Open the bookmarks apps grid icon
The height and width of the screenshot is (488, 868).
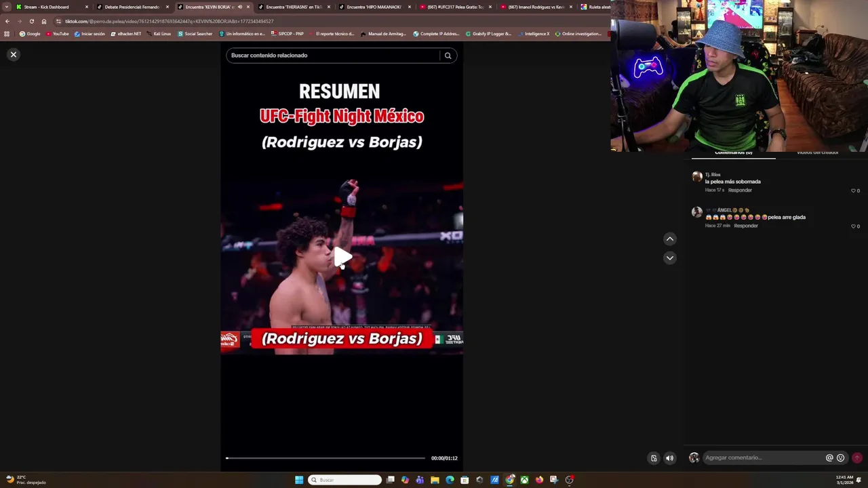[7, 34]
